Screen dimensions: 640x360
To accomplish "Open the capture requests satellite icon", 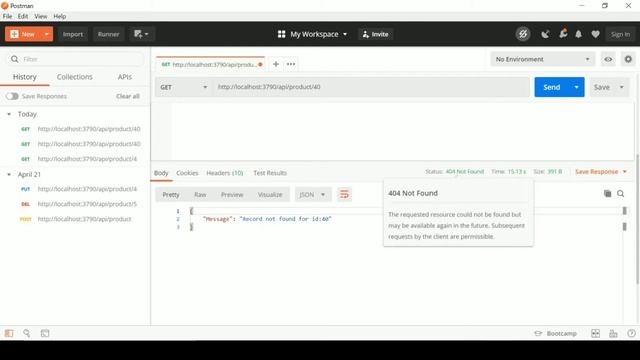I will [545, 34].
